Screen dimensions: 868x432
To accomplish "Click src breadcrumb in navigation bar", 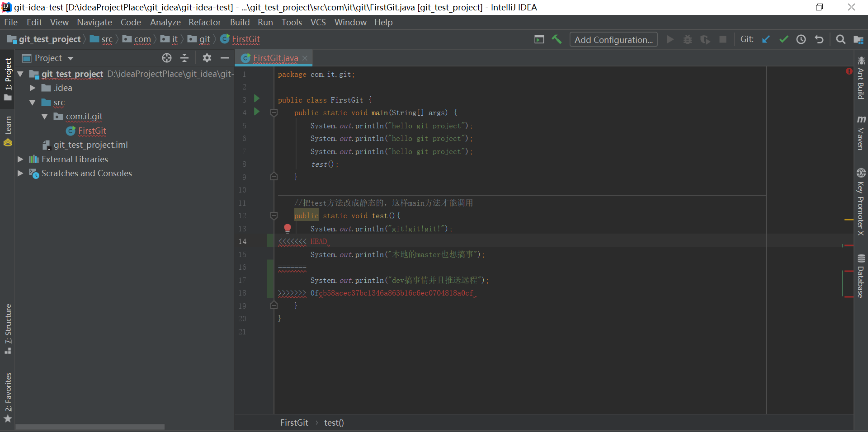I will pyautogui.click(x=102, y=39).
